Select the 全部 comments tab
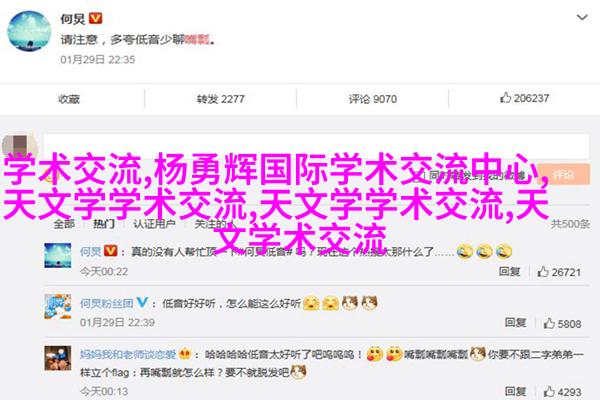600x400 pixels. pyautogui.click(x=64, y=224)
